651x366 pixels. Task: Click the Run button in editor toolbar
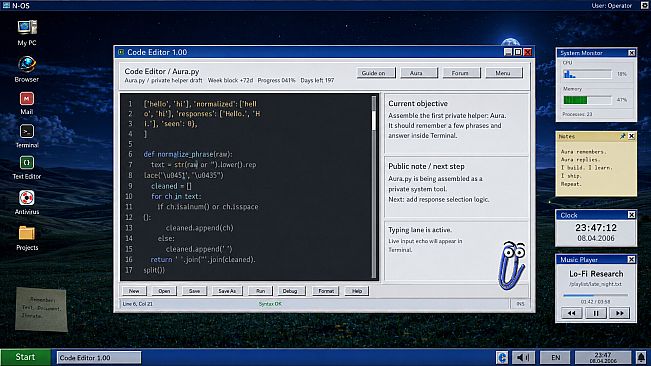point(260,291)
